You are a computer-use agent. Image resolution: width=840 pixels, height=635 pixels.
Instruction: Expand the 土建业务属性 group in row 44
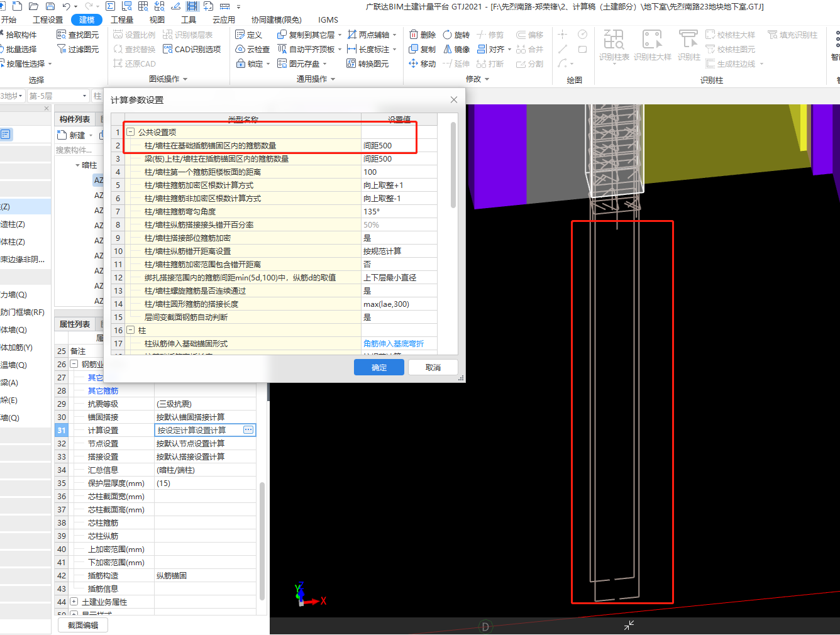74,602
